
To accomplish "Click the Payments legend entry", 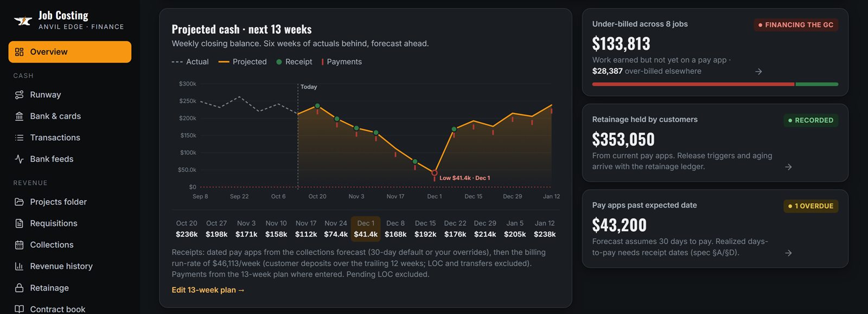I will (x=342, y=62).
